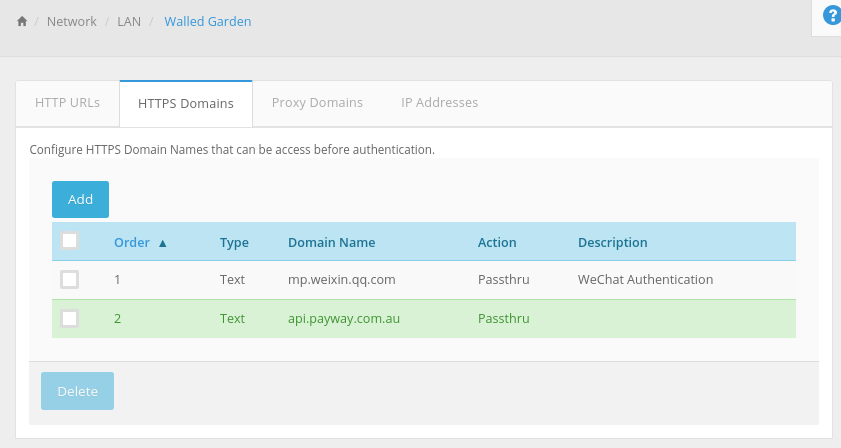Sort table by Domain Name column
Viewport: 841px width, 448px height.
tap(331, 243)
